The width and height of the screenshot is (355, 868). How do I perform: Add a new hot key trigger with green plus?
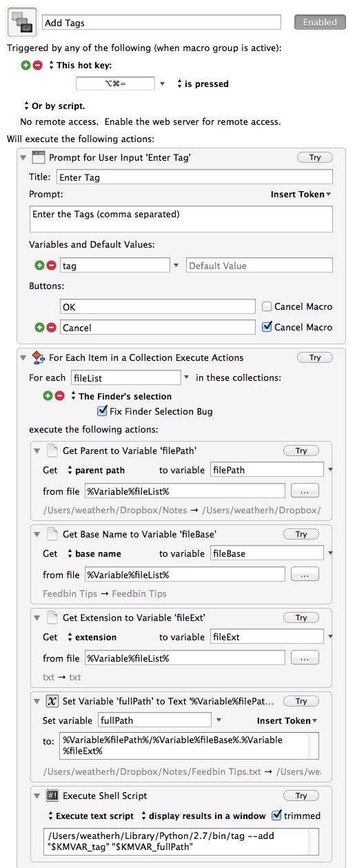click(x=26, y=65)
